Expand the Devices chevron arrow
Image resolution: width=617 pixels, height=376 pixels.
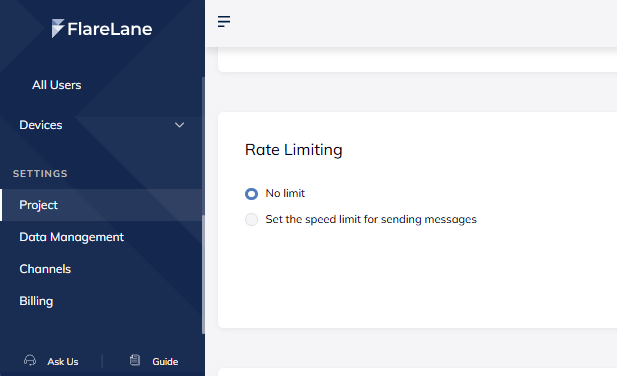tap(179, 125)
